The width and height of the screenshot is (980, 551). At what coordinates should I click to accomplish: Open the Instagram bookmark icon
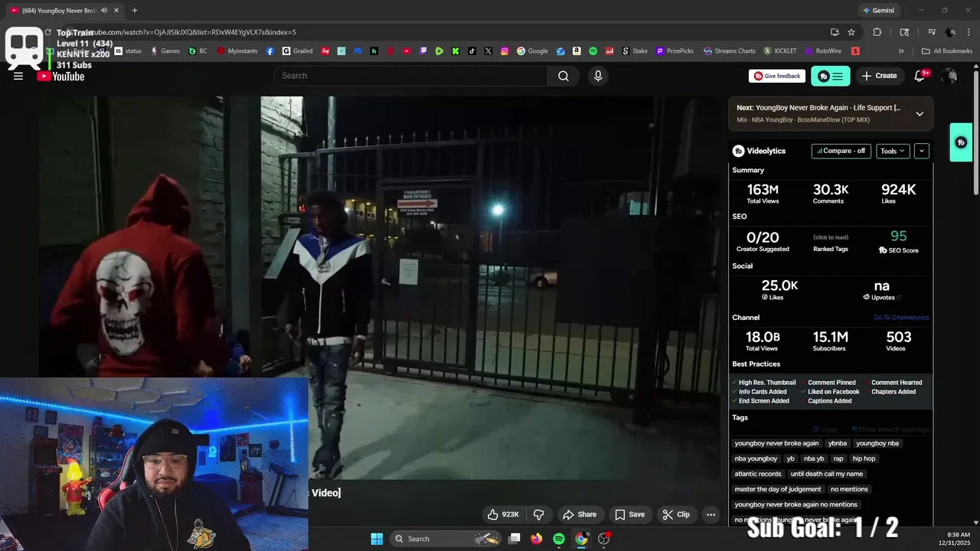[x=505, y=51]
